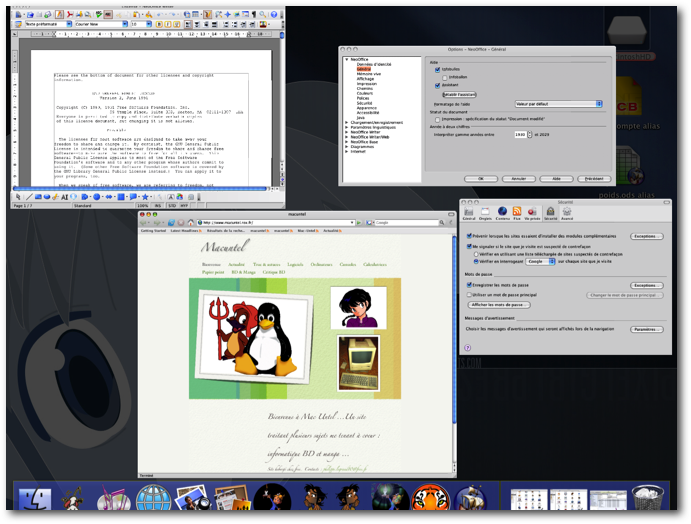Select Sécurité in Options tree
The width and height of the screenshot is (691, 524).
point(364,103)
